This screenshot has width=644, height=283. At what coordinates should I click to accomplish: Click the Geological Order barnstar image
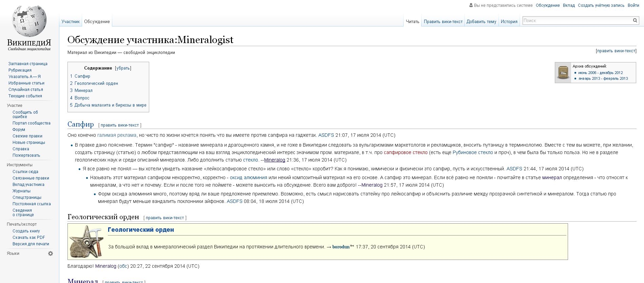click(x=86, y=242)
